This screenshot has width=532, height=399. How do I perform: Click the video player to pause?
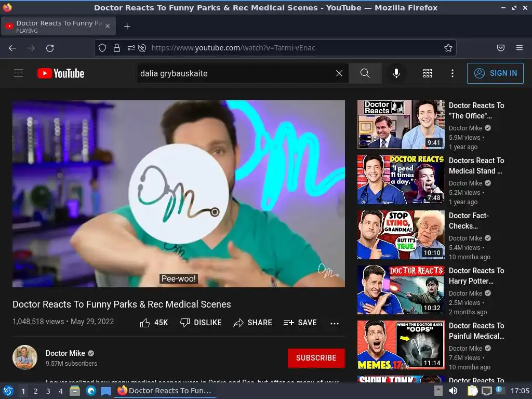point(179,193)
